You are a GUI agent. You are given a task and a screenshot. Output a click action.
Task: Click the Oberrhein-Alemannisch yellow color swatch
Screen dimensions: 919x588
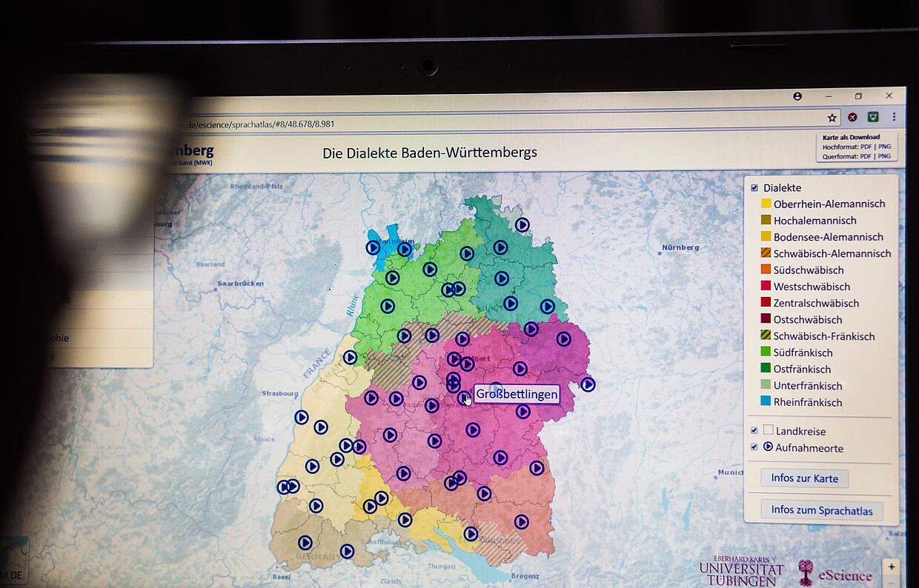click(x=766, y=204)
